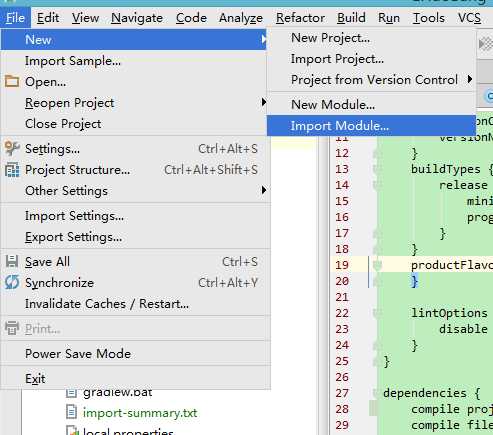Open the Run menu
This screenshot has height=435, width=493.
click(389, 18)
